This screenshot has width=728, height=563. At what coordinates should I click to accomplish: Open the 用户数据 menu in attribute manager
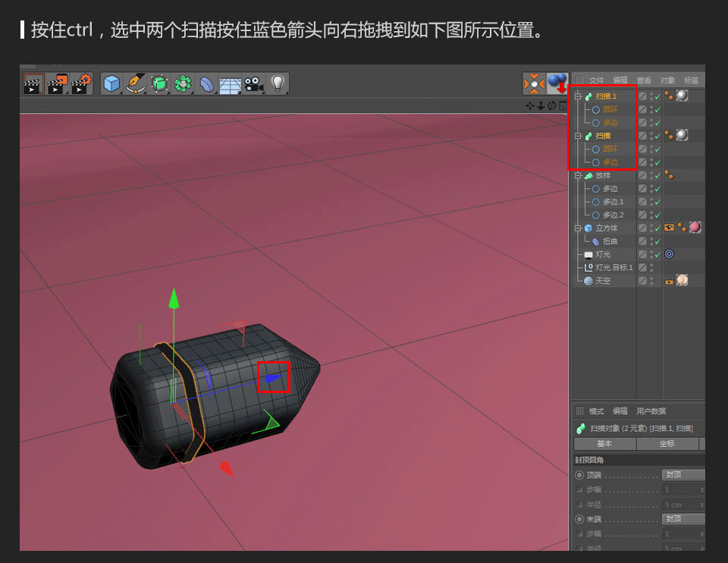(x=651, y=411)
